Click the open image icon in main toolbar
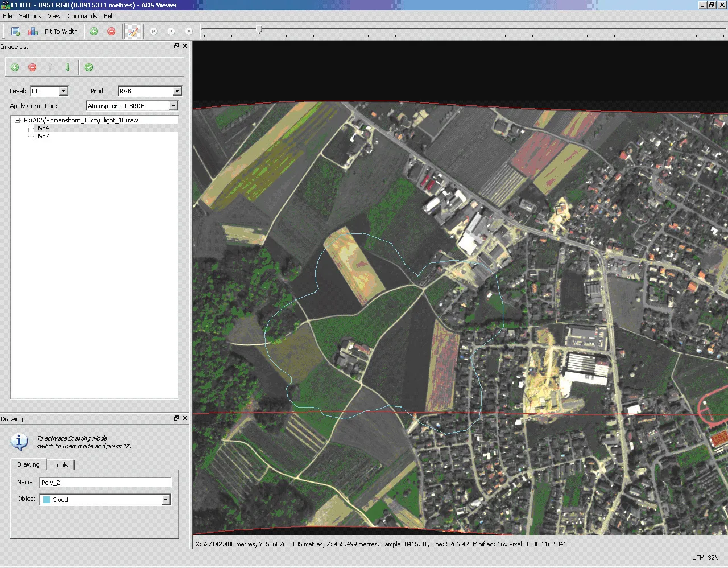 15,31
